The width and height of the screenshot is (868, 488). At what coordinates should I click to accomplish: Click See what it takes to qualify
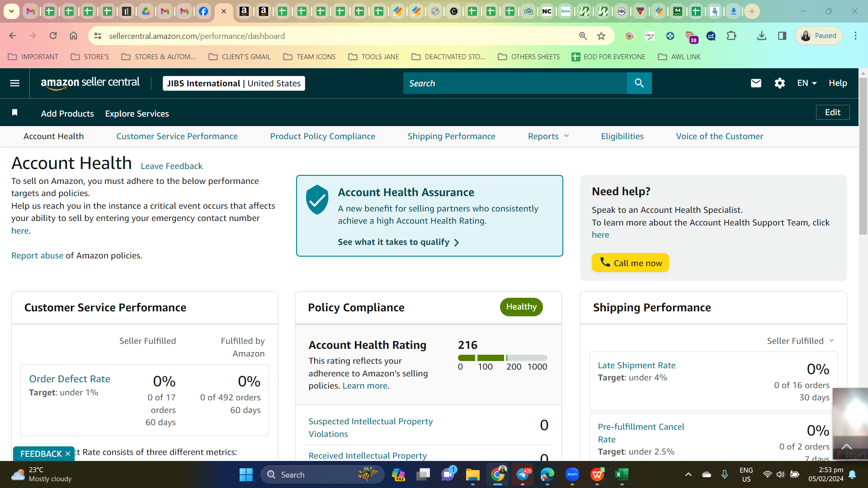pyautogui.click(x=398, y=242)
